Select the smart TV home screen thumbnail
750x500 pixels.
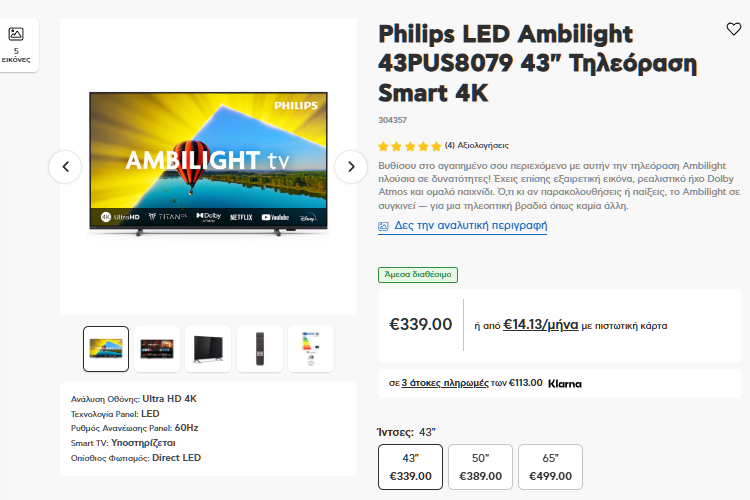157,349
